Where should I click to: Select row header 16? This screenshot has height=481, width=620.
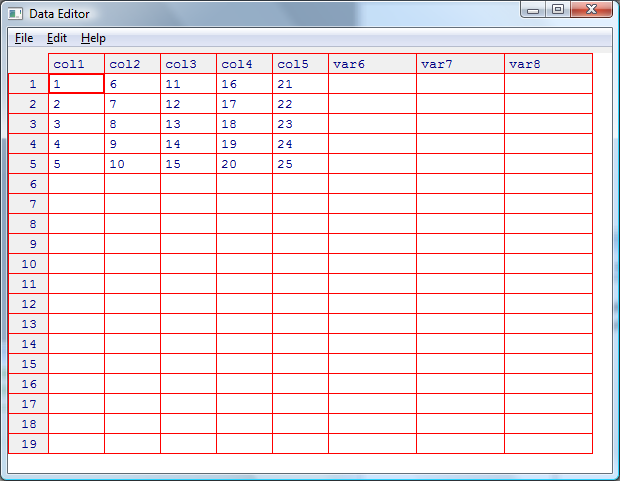coord(28,383)
